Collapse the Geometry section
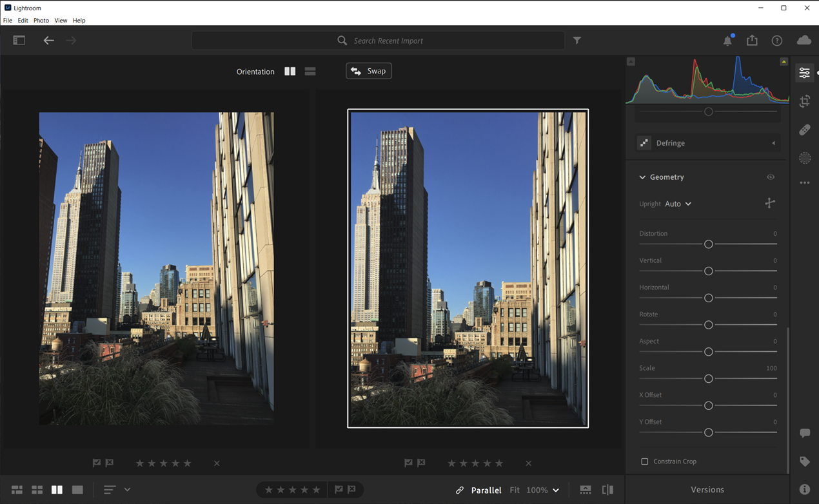The image size is (819, 504). 642,177
